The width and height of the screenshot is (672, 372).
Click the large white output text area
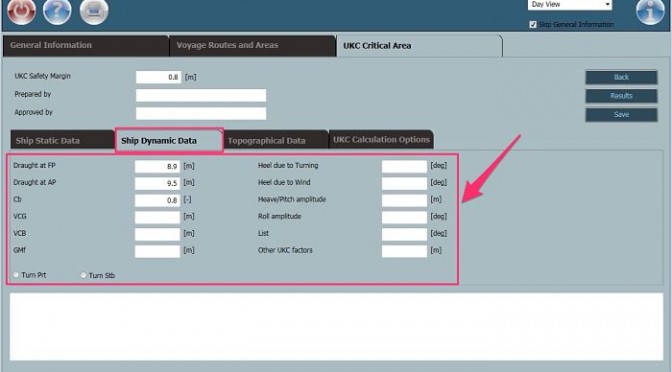336,327
